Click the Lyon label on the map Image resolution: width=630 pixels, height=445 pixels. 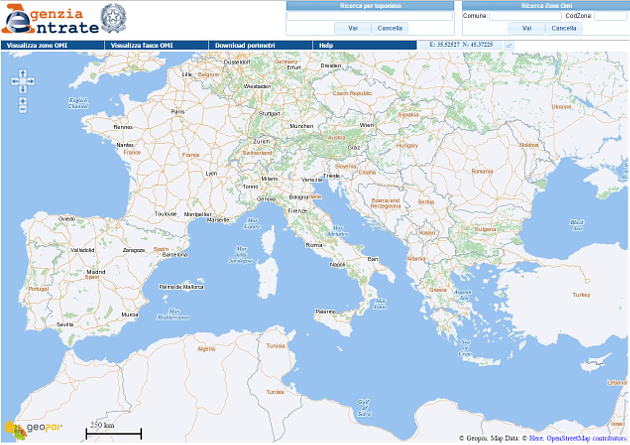[211, 174]
